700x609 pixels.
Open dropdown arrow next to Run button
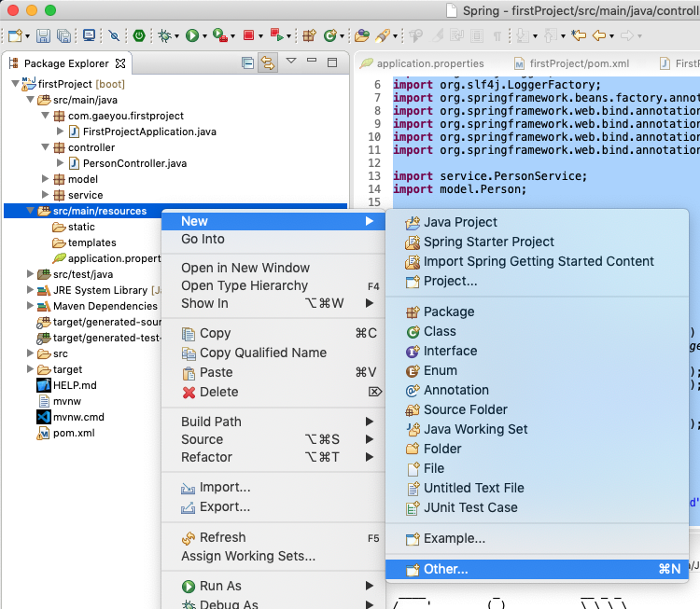[205, 36]
